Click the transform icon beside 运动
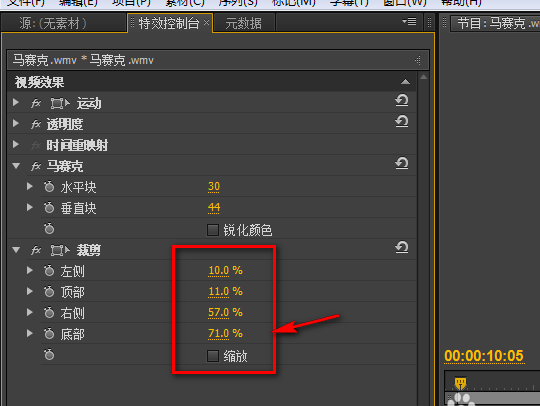The image size is (540, 406). point(60,103)
